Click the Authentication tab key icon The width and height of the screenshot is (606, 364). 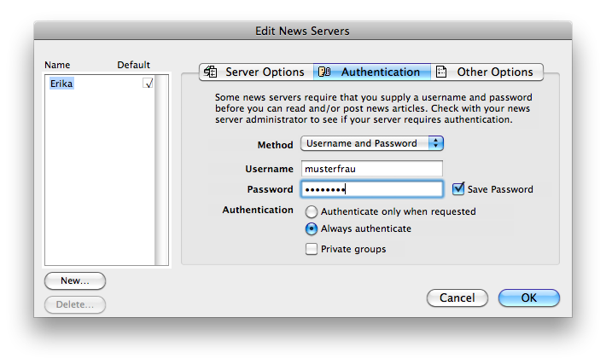click(x=324, y=72)
